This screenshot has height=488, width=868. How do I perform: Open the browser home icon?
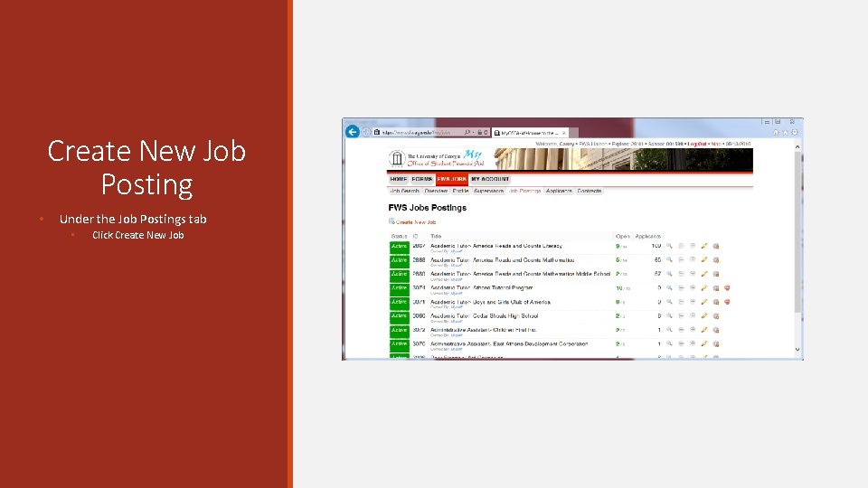coord(776,132)
